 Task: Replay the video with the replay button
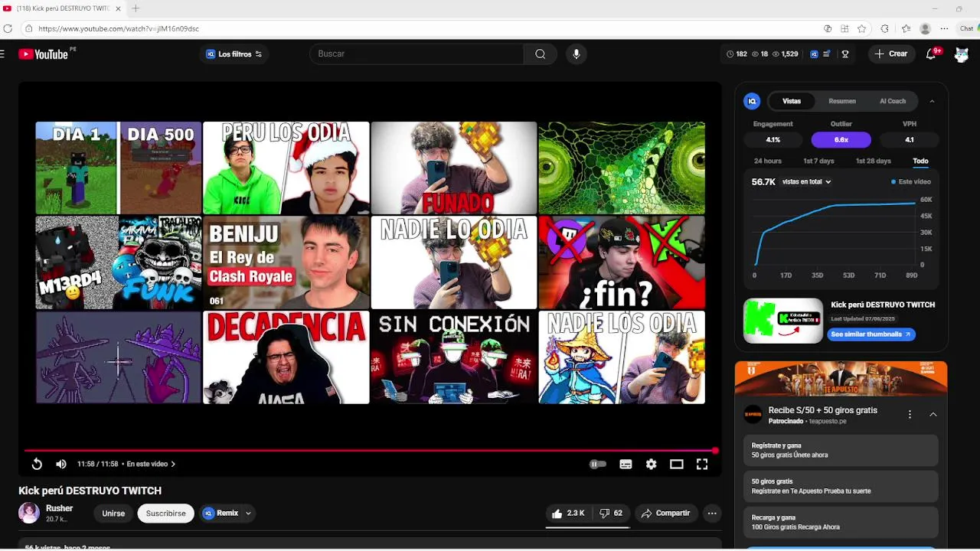click(37, 464)
